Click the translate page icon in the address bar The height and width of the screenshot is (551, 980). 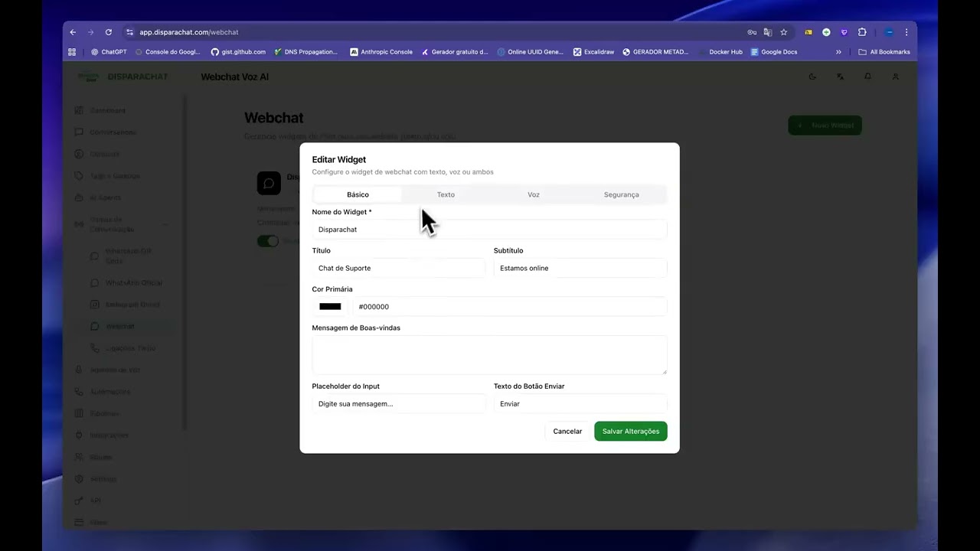[768, 32]
